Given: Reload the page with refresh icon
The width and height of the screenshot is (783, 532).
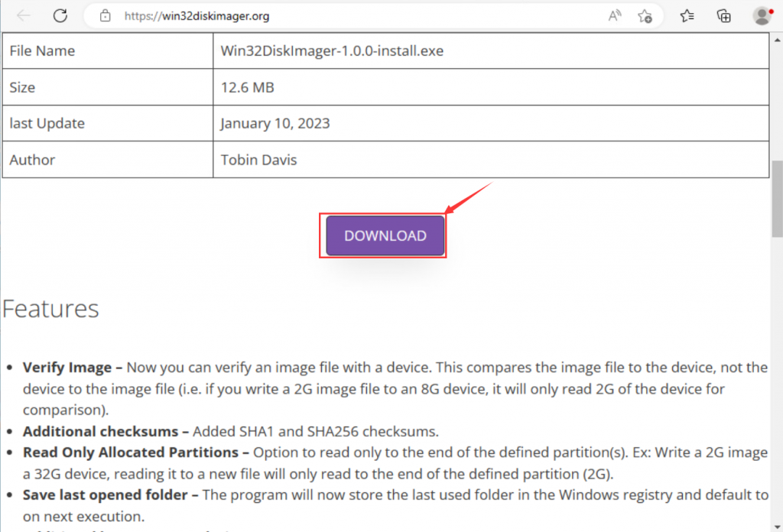Looking at the screenshot, I should pos(60,16).
